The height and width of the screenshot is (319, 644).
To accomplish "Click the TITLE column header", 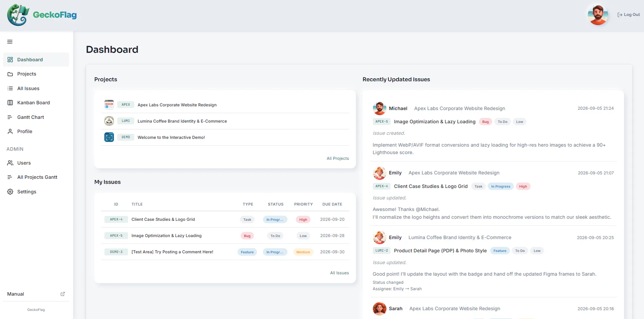I will [x=137, y=204].
